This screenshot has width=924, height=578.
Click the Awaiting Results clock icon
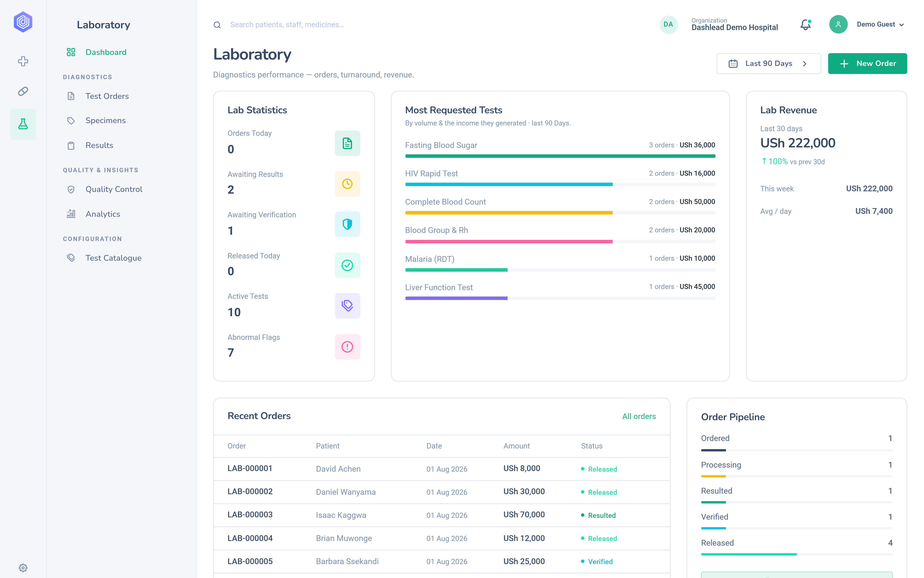tap(347, 184)
